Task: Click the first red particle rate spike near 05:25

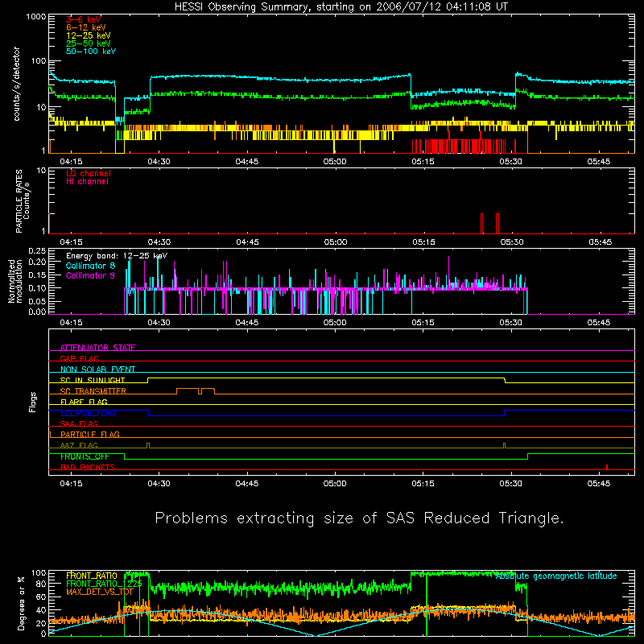Action: (x=481, y=224)
